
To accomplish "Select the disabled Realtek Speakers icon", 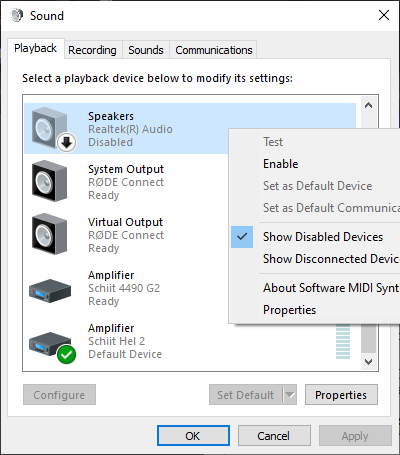I will (49, 128).
